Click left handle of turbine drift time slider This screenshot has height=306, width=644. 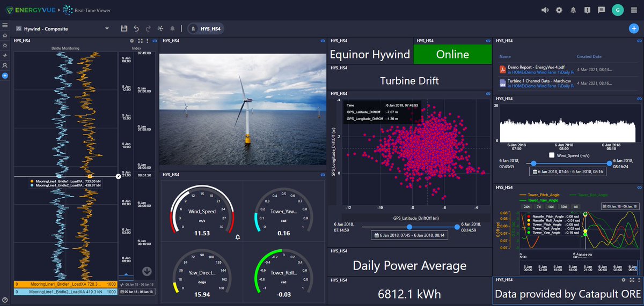coord(409,227)
